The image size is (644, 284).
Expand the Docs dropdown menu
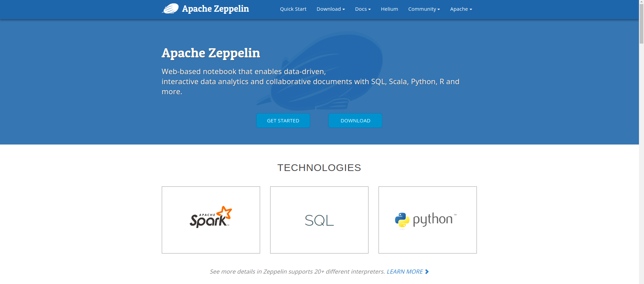click(x=363, y=9)
